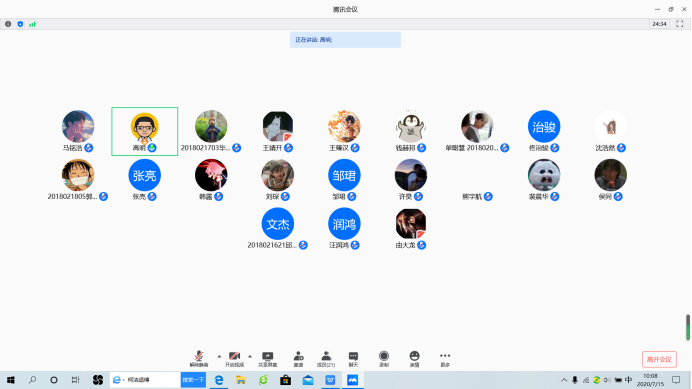Open the emoji reactions icon
The height and width of the screenshot is (389, 692).
[414, 359]
